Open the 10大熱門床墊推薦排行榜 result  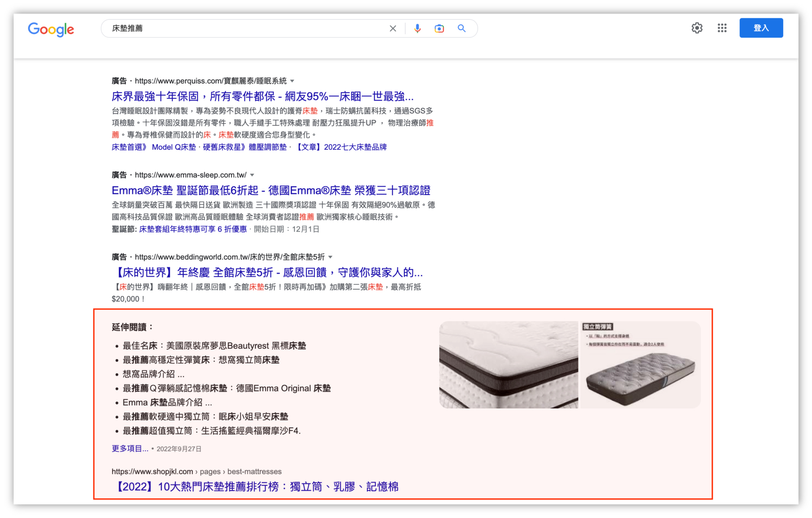point(257,486)
